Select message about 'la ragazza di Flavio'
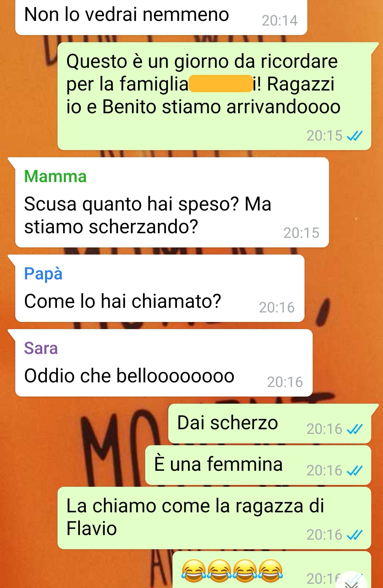 [214, 518]
